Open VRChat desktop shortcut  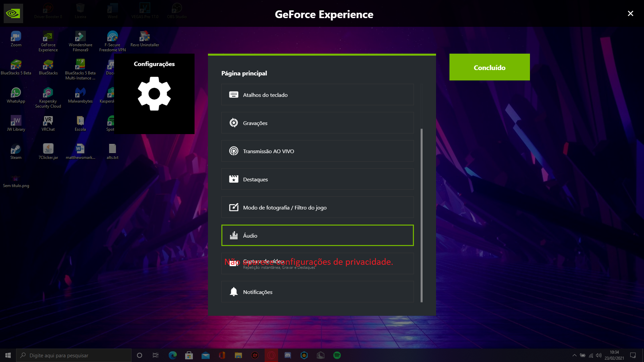[x=48, y=123]
